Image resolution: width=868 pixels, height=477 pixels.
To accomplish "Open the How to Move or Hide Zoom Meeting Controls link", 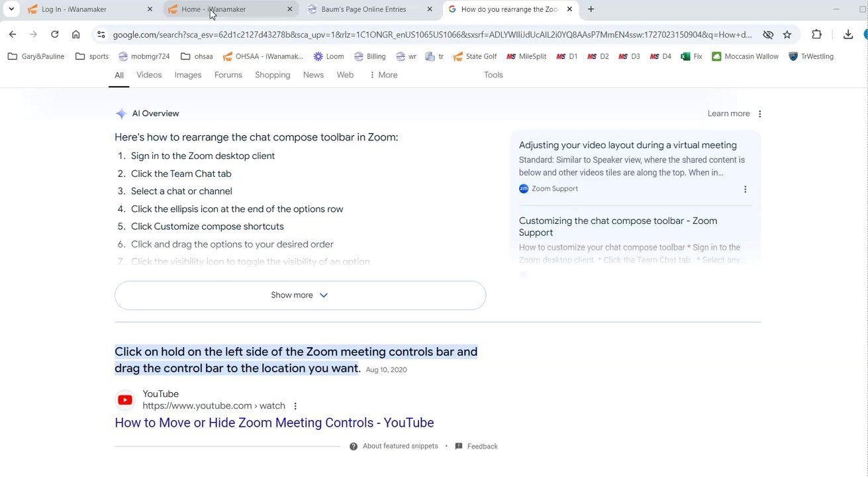I will pos(274,423).
